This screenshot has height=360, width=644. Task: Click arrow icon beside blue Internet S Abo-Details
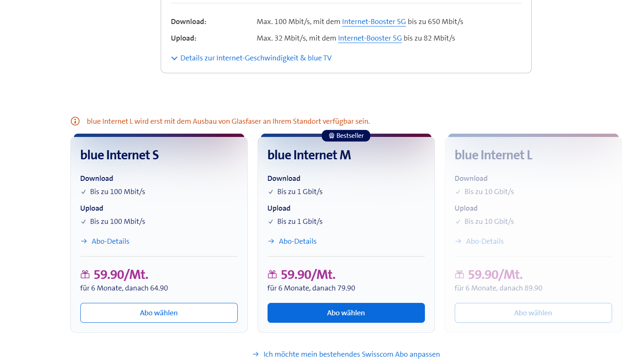[x=84, y=241]
